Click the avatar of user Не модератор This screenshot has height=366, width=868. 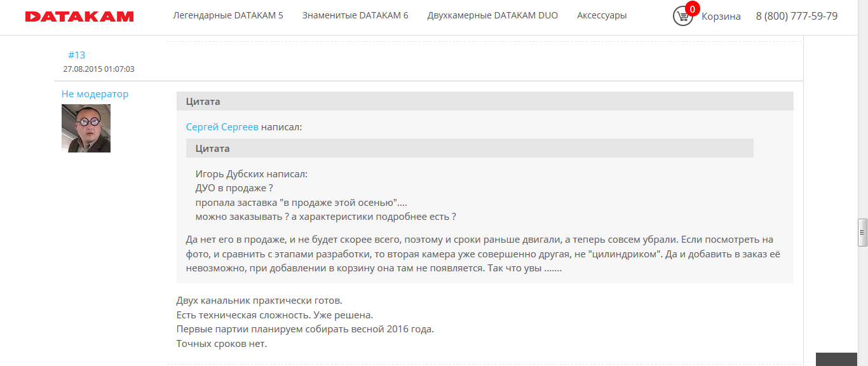pyautogui.click(x=86, y=128)
